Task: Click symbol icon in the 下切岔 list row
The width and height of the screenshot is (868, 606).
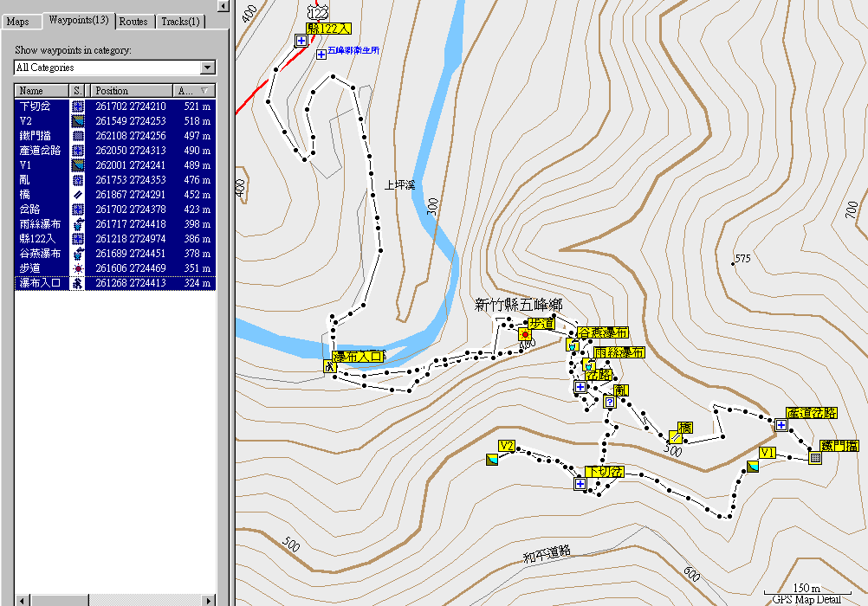Action: (x=78, y=106)
